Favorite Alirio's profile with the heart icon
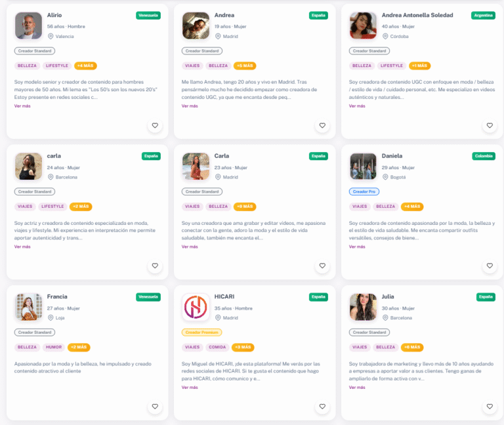This screenshot has height=425, width=504. [x=155, y=125]
